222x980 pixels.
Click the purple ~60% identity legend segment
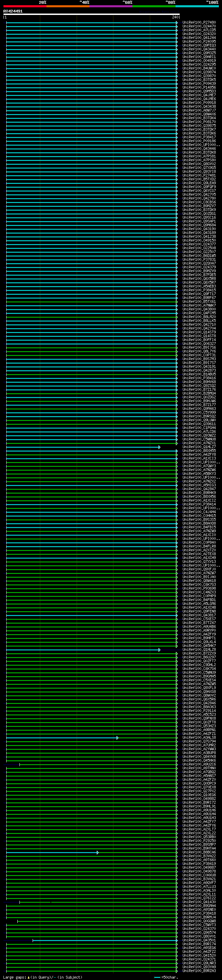[x=111, y=7]
